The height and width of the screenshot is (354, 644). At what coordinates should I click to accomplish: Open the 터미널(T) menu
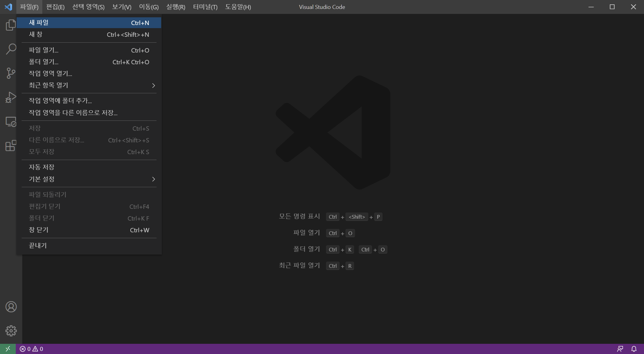click(x=205, y=7)
